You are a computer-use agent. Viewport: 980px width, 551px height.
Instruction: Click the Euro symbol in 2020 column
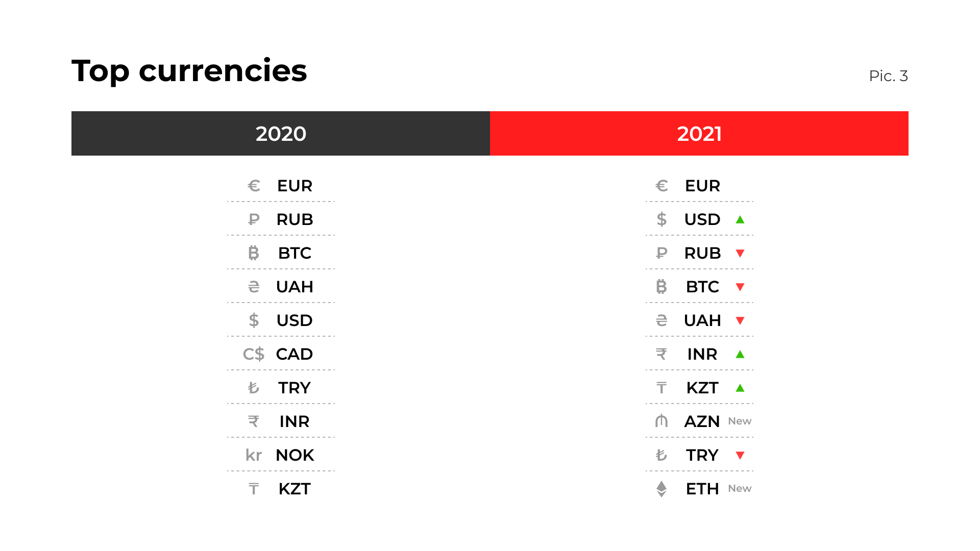point(254,186)
